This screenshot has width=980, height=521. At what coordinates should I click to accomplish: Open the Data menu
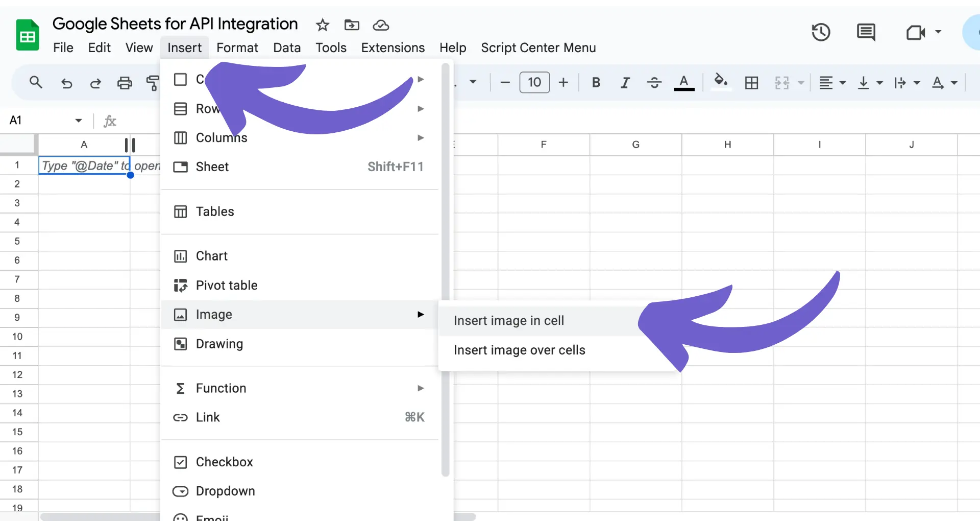point(287,48)
